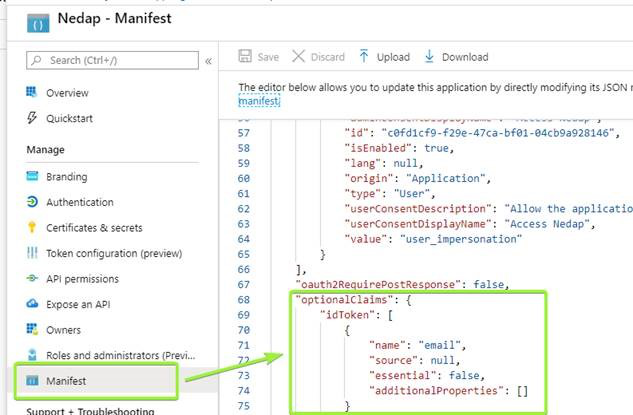Click the Certificates & secrets key icon

pyautogui.click(x=32, y=227)
